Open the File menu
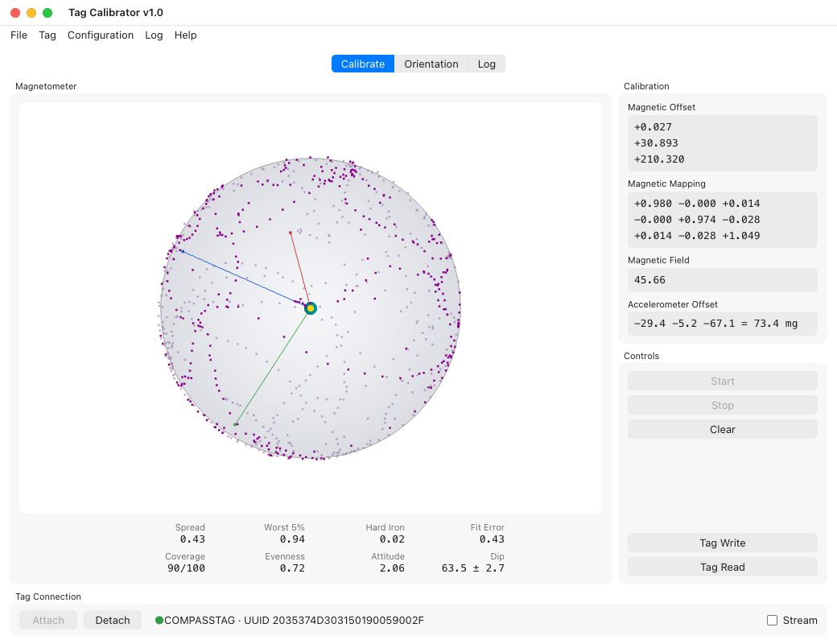 click(x=19, y=35)
